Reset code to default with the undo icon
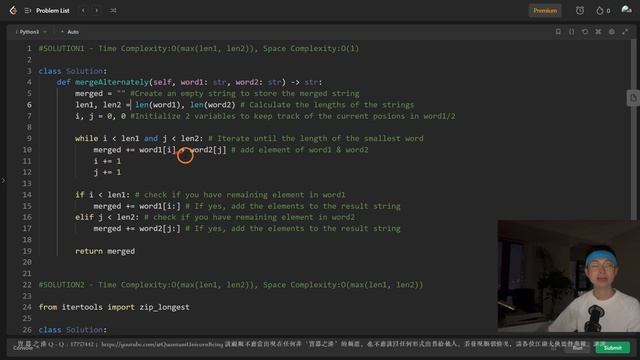Screen dimensions: 640x360 tap(585, 31)
